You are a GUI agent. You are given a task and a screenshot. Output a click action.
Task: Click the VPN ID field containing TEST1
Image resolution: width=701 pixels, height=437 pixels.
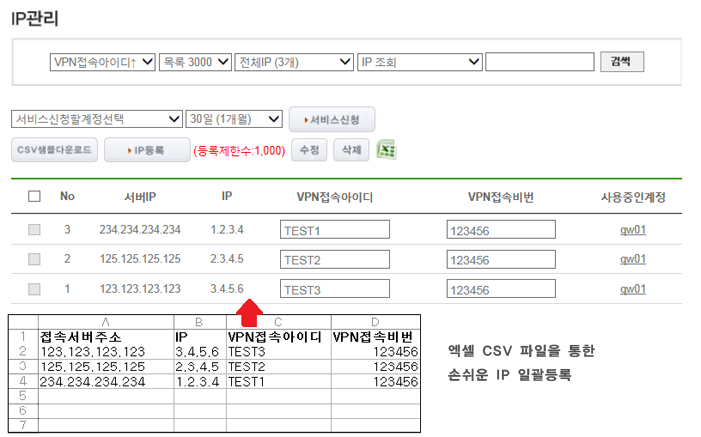click(335, 230)
